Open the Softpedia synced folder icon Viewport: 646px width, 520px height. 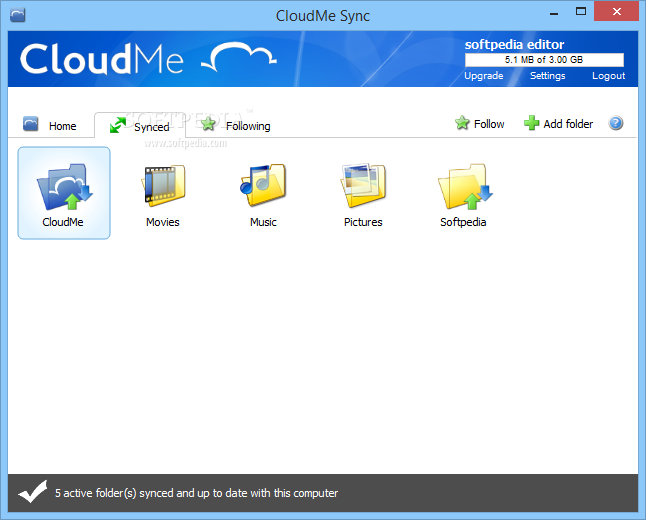(465, 187)
